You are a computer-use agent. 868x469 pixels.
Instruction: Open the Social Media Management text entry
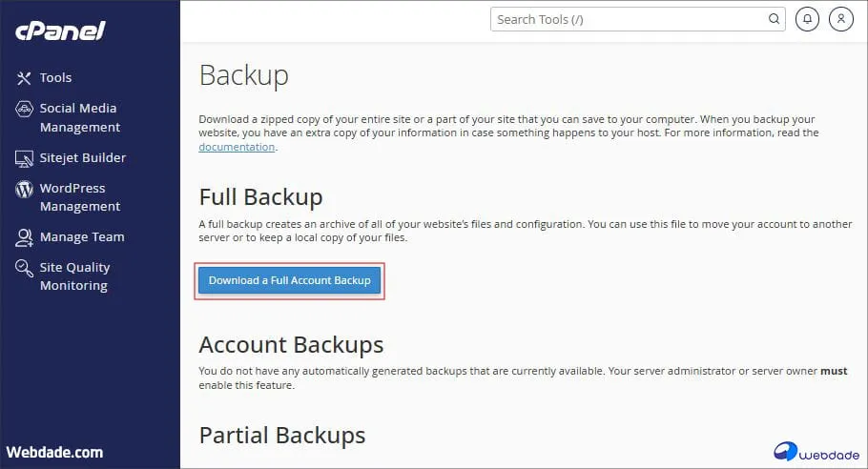click(80, 118)
